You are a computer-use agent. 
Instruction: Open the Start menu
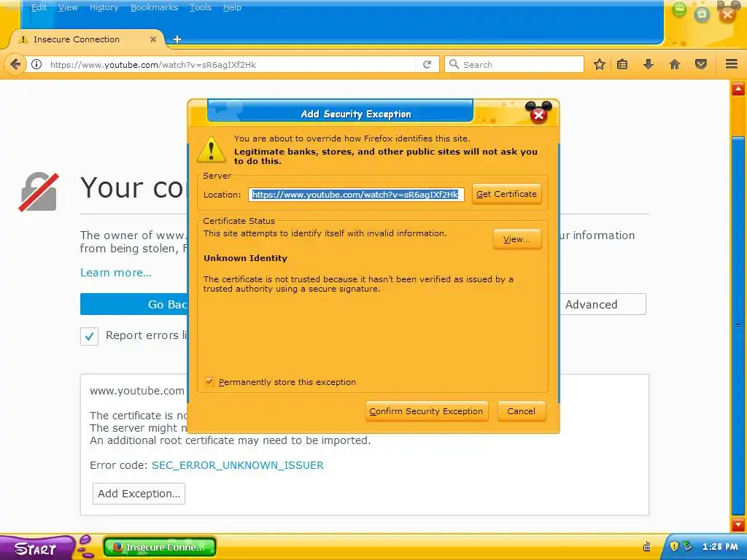[x=36, y=548]
